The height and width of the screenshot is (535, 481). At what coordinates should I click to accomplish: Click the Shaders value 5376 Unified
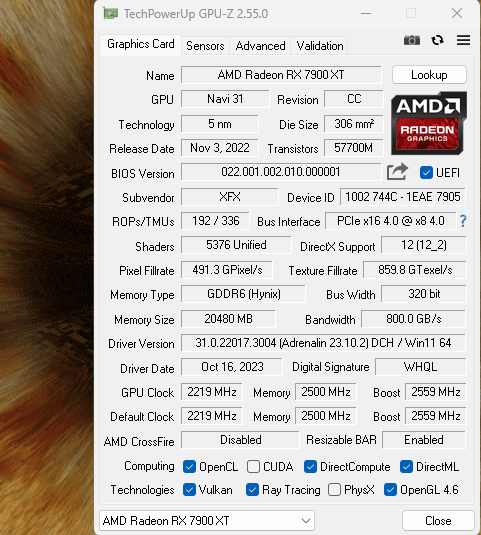236,245
